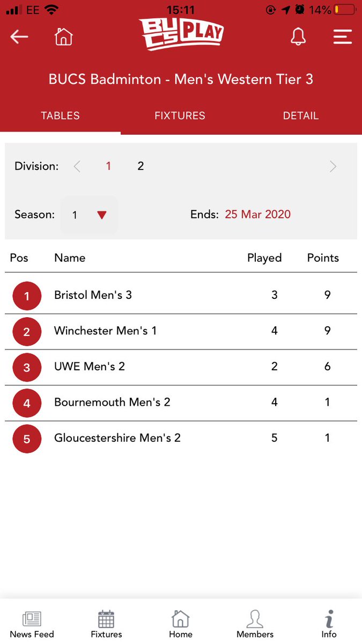Switch to the DETAIL tab

(x=300, y=115)
